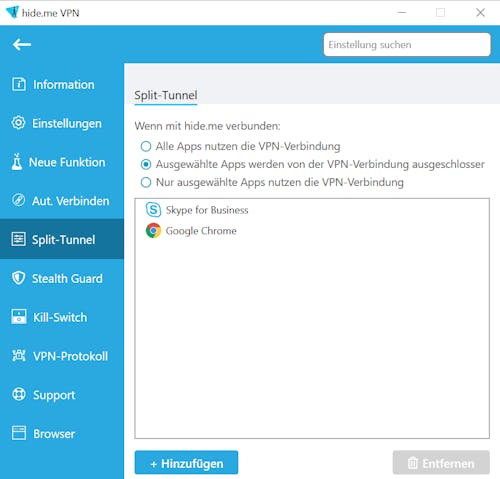Viewport: 500px width, 479px height.
Task: Click the back arrow icon
Action: (22, 44)
